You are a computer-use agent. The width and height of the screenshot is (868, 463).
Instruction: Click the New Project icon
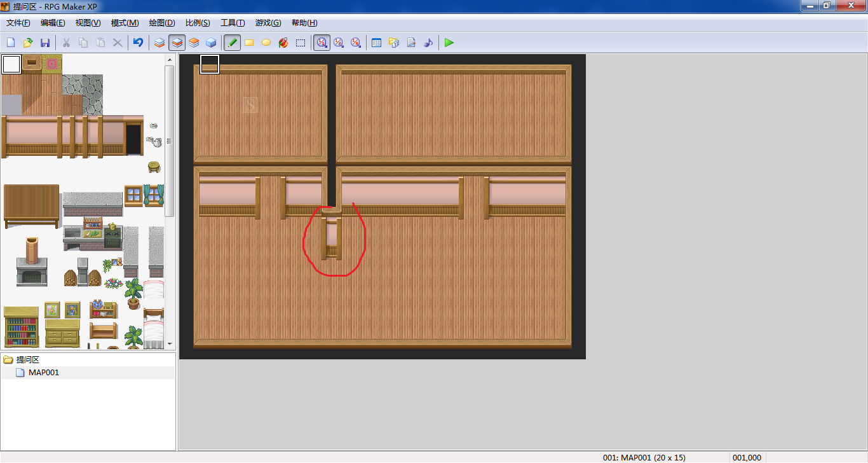click(x=11, y=43)
